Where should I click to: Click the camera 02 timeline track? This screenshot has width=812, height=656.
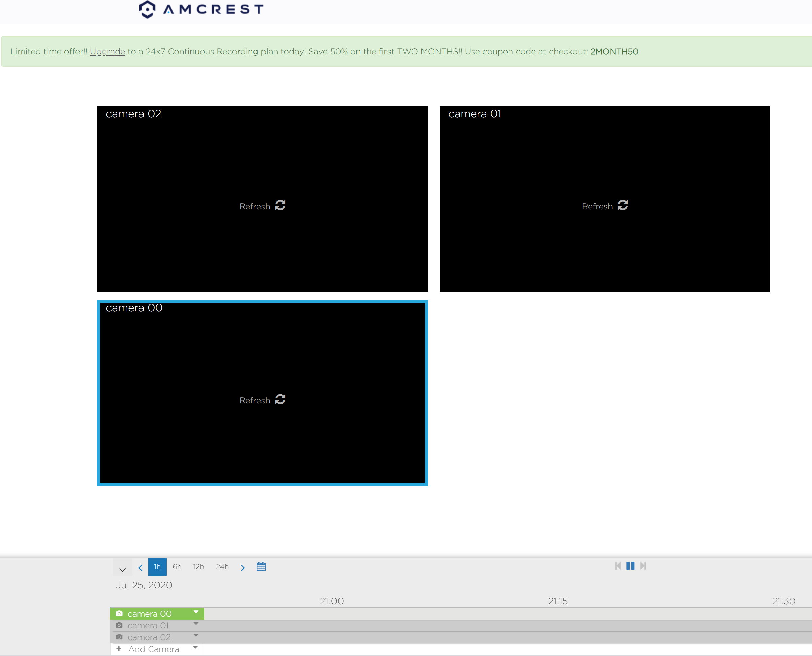pyautogui.click(x=508, y=637)
